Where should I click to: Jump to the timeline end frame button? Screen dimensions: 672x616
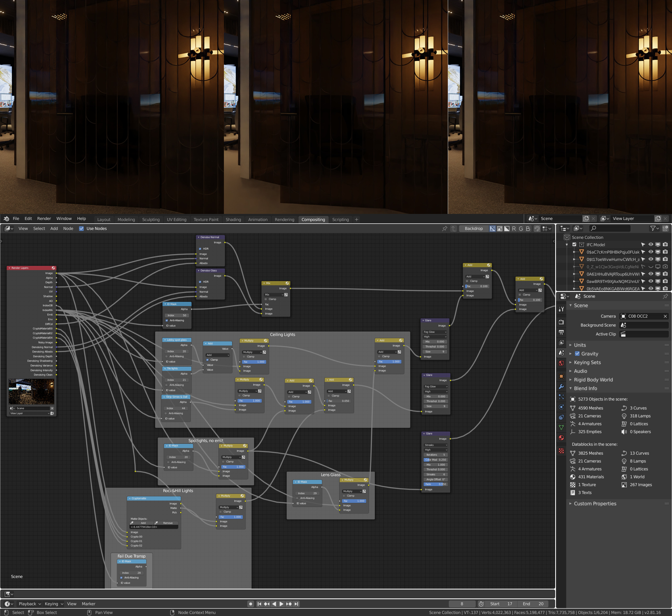[296, 604]
